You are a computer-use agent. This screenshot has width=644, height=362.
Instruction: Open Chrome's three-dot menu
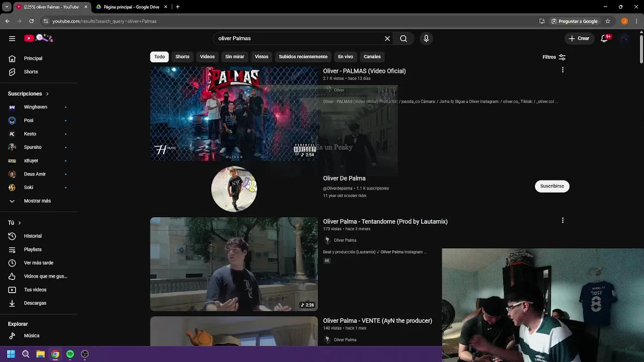coord(637,21)
